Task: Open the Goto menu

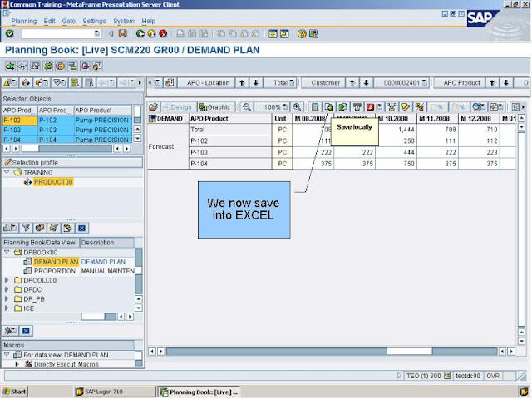Action: [x=68, y=21]
